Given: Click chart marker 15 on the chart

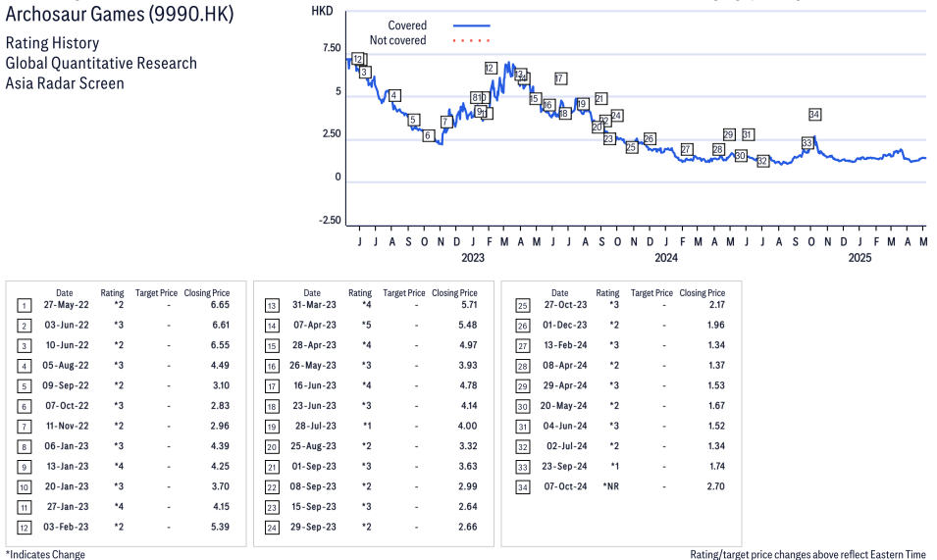Looking at the screenshot, I should point(535,98).
